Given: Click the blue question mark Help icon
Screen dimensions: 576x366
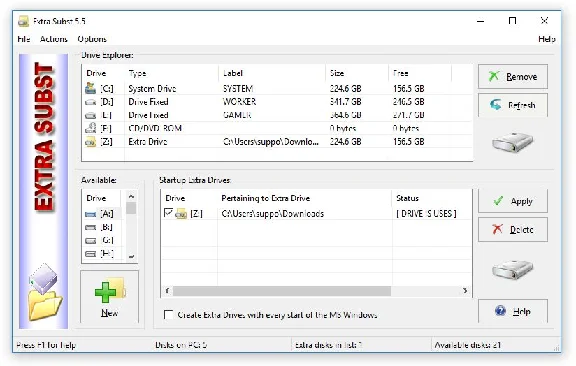Looking at the screenshot, I should pos(500,311).
